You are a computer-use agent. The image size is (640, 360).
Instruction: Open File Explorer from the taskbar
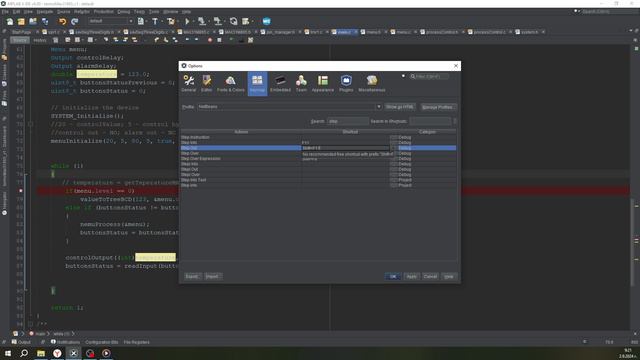[x=41, y=353]
